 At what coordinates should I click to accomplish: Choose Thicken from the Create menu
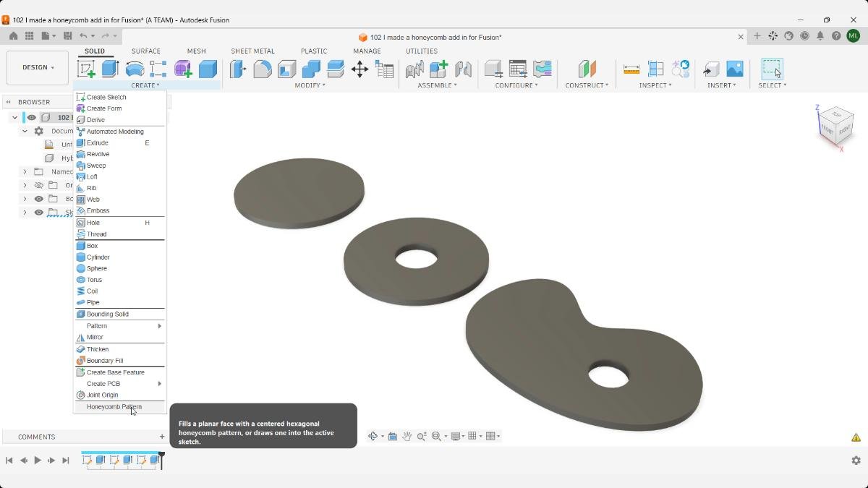120,349
